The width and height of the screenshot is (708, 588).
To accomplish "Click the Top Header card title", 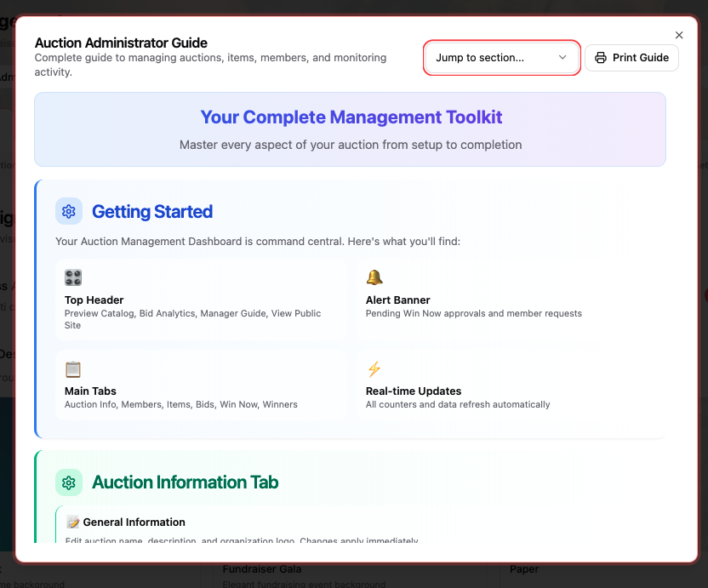I will coord(94,300).
